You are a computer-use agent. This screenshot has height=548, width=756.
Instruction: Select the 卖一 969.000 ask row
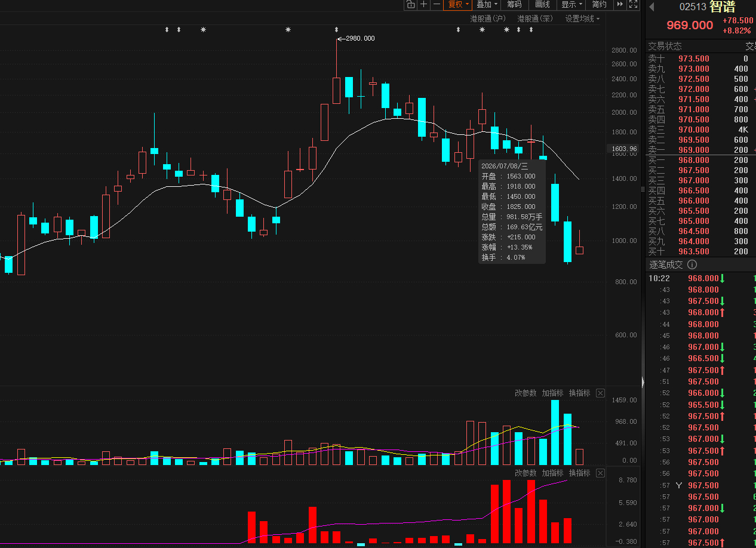click(x=700, y=150)
